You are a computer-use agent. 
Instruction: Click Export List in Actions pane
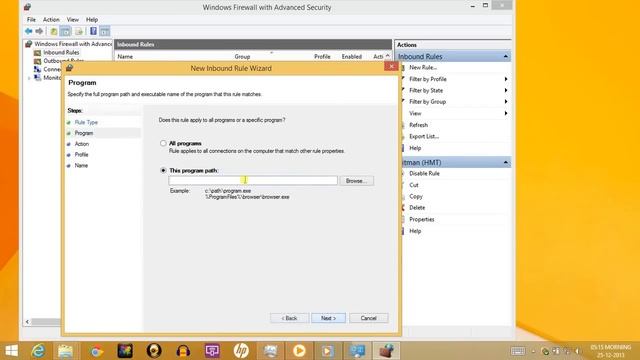pyautogui.click(x=424, y=136)
